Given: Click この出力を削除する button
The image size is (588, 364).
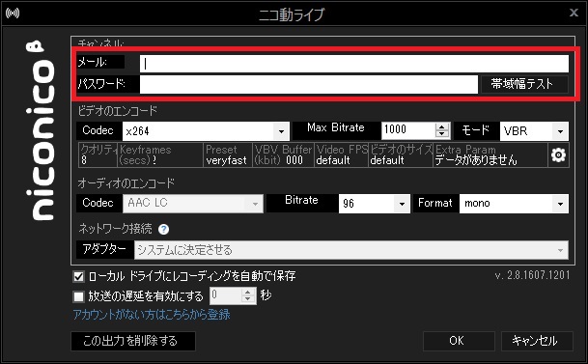Looking at the screenshot, I should 132,341.
